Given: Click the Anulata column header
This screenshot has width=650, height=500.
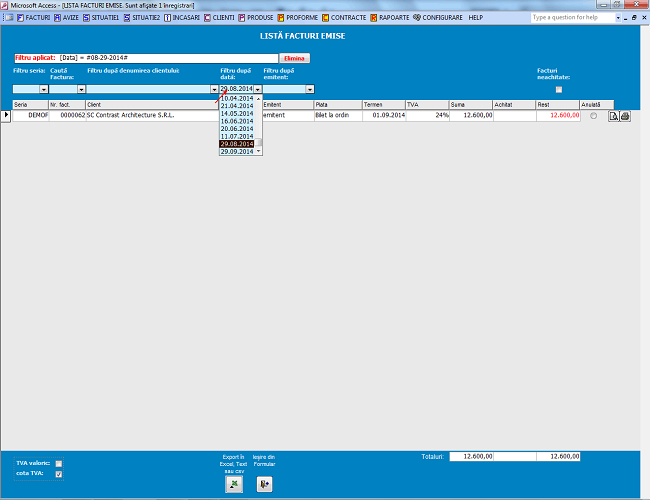Looking at the screenshot, I should pyautogui.click(x=597, y=105).
